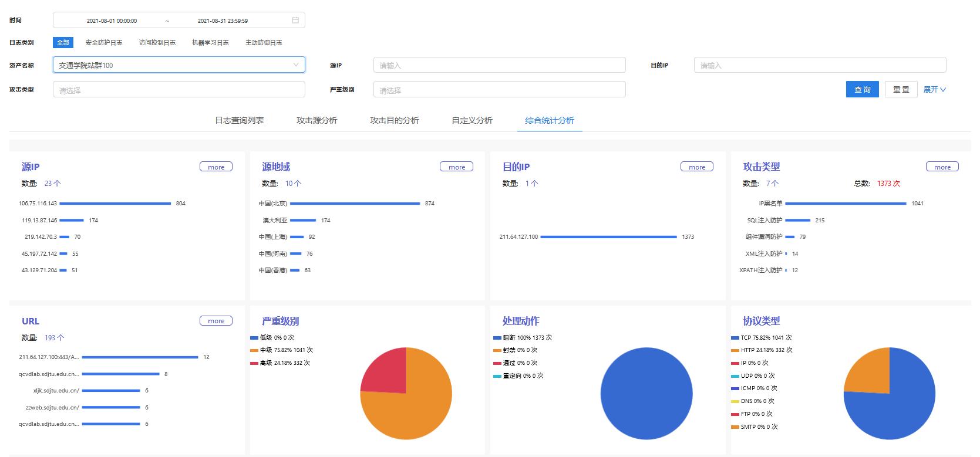Switch to 自定义分析 tab
Screen dimensions: 980x457
pyautogui.click(x=472, y=120)
